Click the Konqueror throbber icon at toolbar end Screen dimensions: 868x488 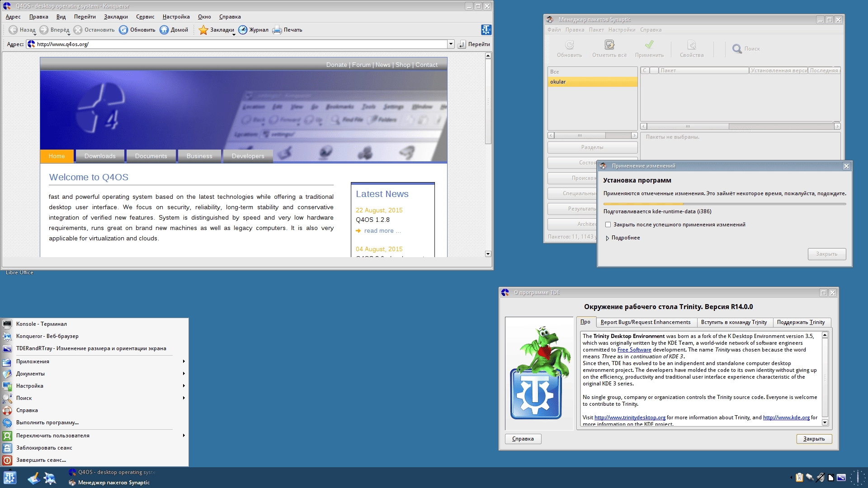click(486, 30)
